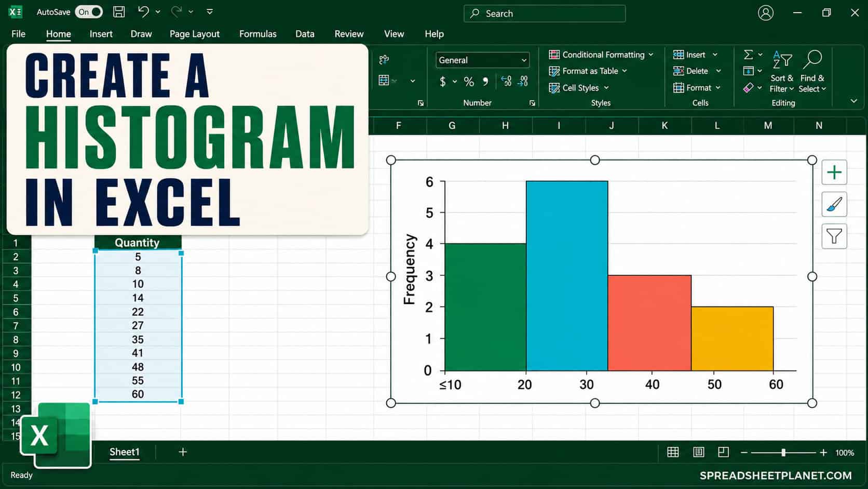Click the Redo arrow icon
This screenshot has width=868, height=489.
pyautogui.click(x=177, y=11)
